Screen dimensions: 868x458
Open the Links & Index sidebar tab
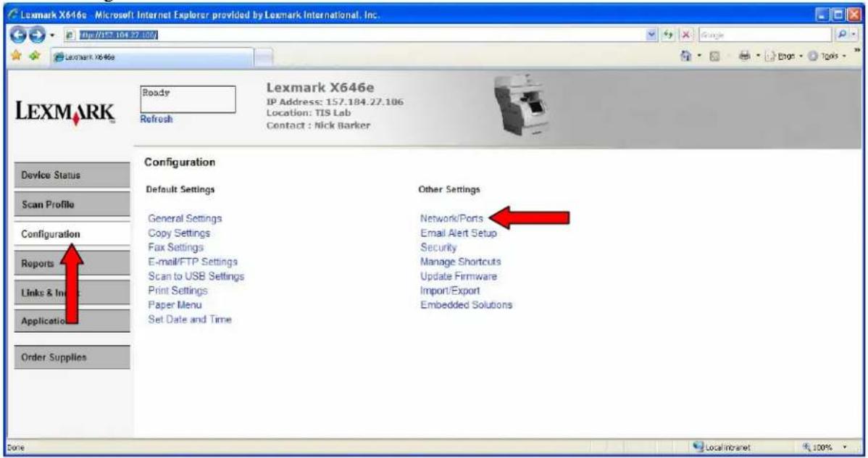click(72, 293)
